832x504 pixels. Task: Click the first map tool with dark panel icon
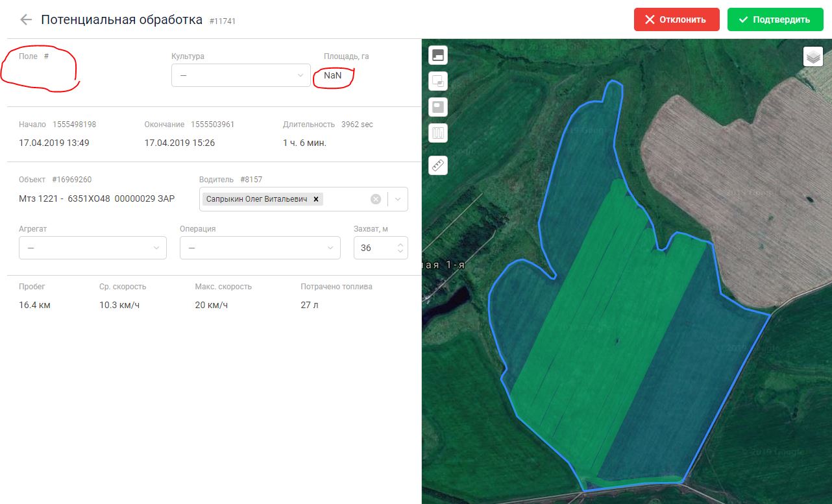pos(438,56)
